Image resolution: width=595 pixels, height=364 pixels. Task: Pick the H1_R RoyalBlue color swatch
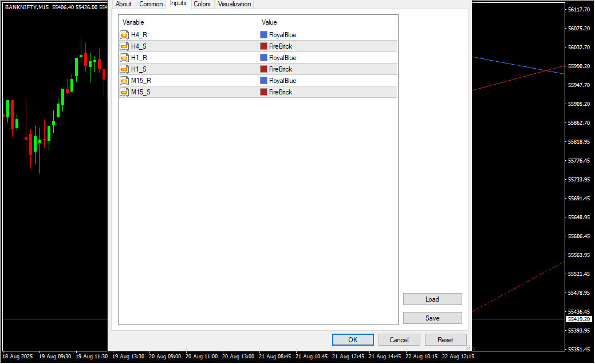(264, 58)
